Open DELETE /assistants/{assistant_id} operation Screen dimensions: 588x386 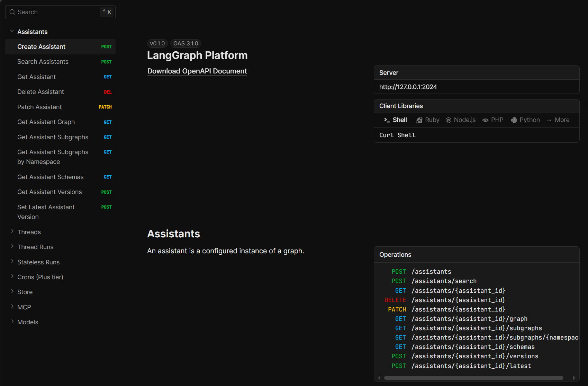(445, 300)
